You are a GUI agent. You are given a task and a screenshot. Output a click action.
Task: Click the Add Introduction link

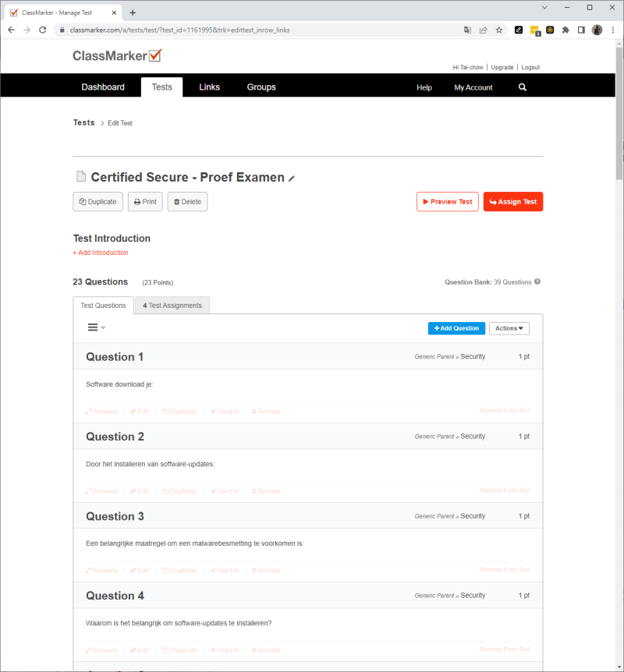101,253
